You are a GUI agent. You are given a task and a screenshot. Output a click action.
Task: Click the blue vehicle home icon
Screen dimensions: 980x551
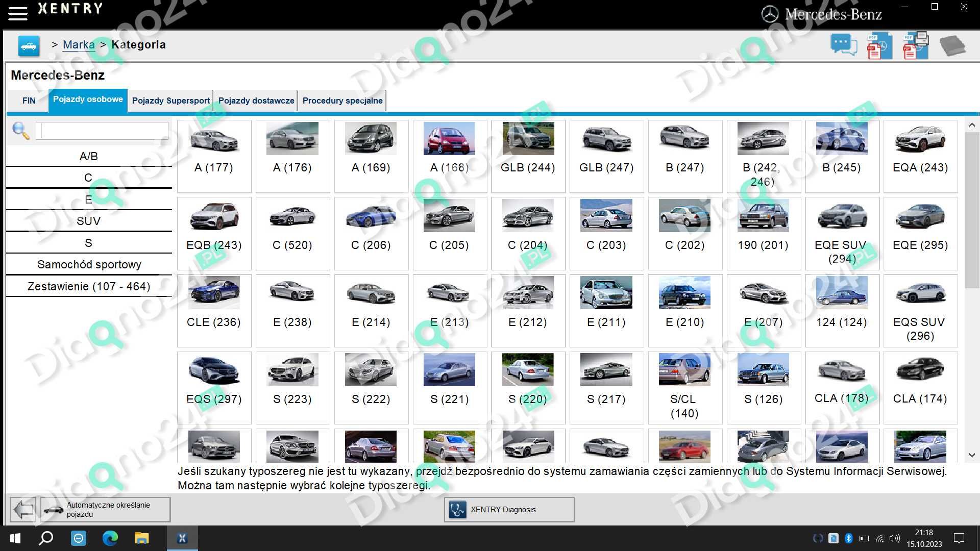pos(29,46)
